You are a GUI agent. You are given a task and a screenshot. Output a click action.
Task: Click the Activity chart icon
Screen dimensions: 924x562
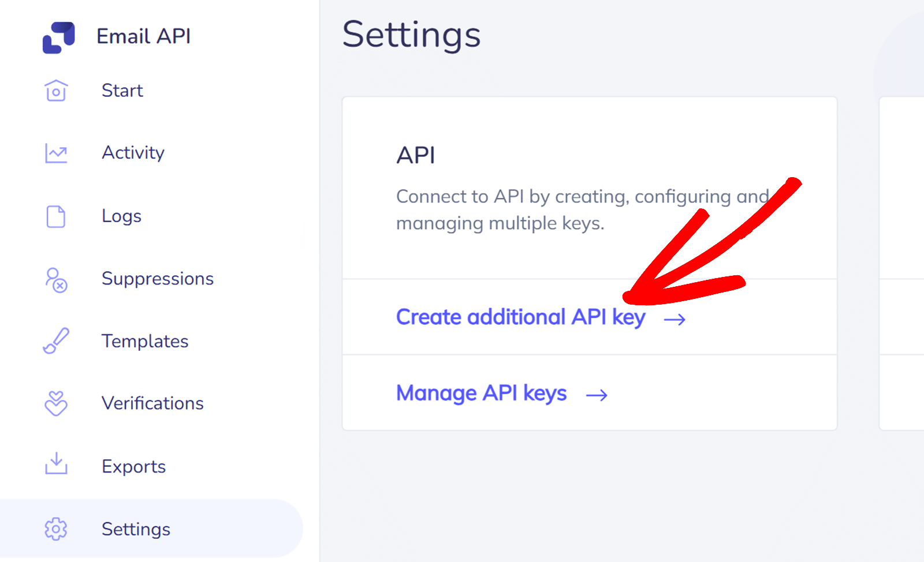[55, 153]
